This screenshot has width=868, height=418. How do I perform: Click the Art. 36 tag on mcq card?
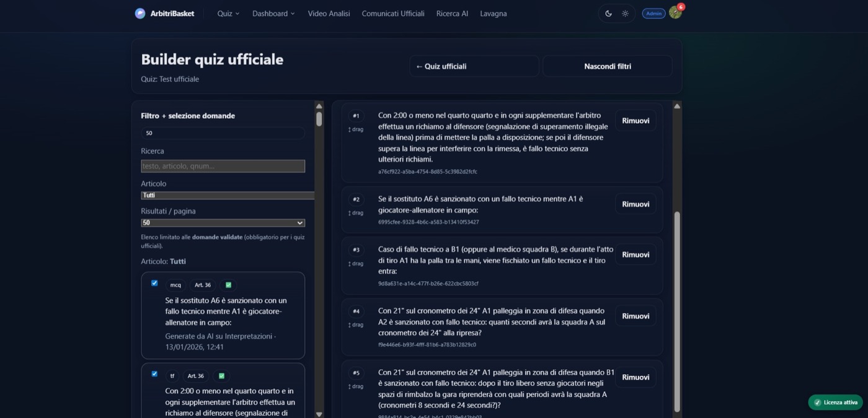tap(203, 285)
